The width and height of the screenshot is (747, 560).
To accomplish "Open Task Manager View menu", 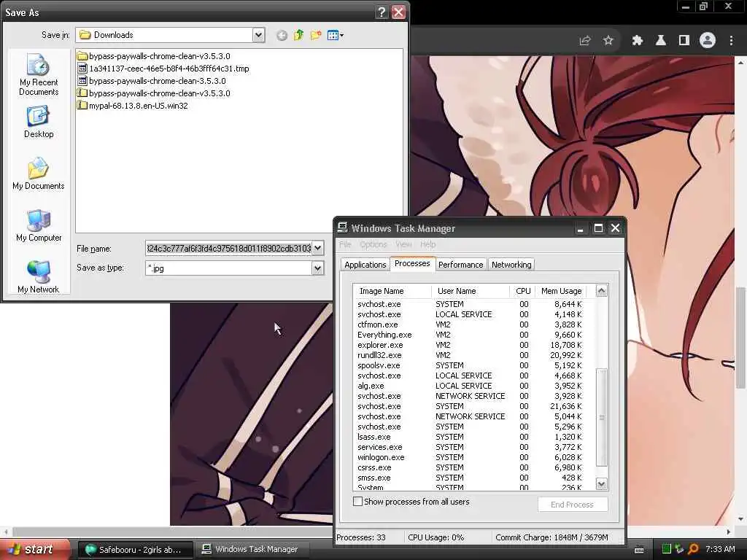I will [x=403, y=244].
